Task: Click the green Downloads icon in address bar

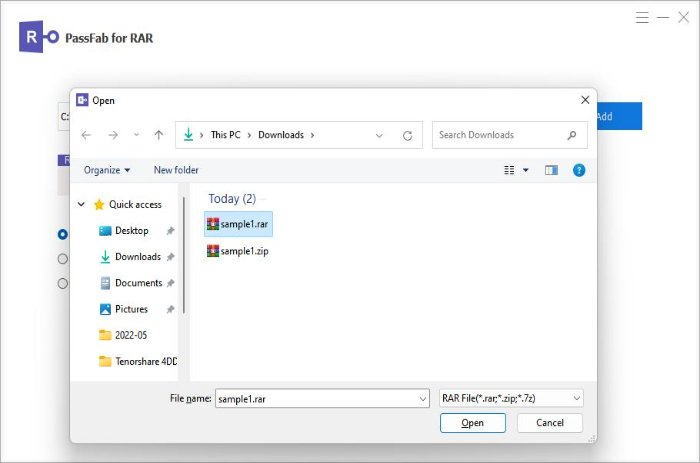Action: (x=188, y=134)
